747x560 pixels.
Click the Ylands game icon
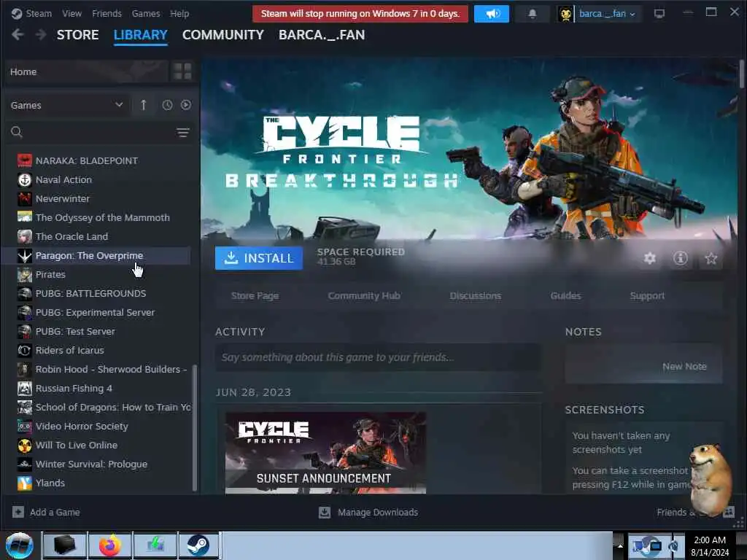25,483
